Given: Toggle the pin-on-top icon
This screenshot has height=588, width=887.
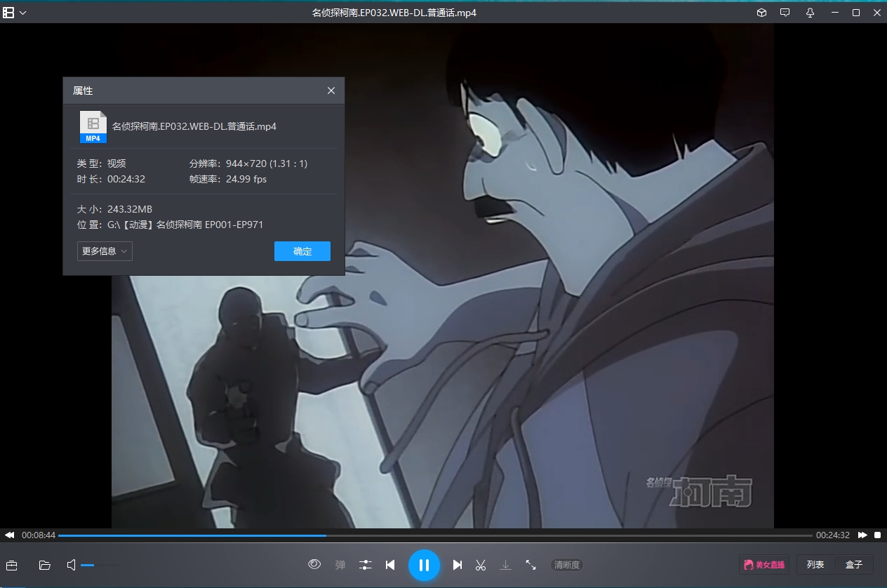Looking at the screenshot, I should click(810, 13).
